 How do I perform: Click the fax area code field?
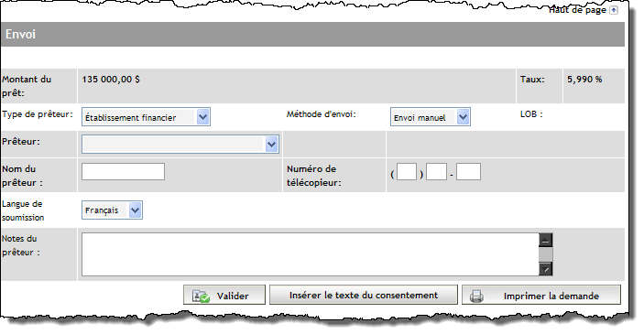click(407, 171)
